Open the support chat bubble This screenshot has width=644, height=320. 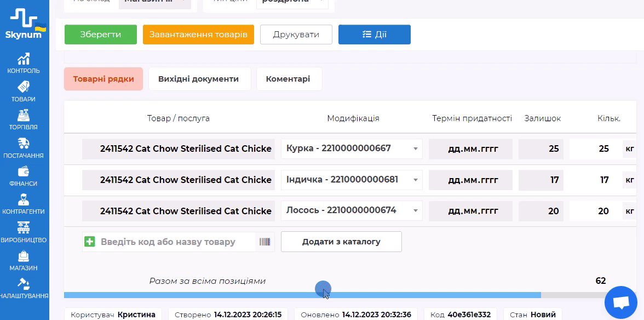point(621,302)
